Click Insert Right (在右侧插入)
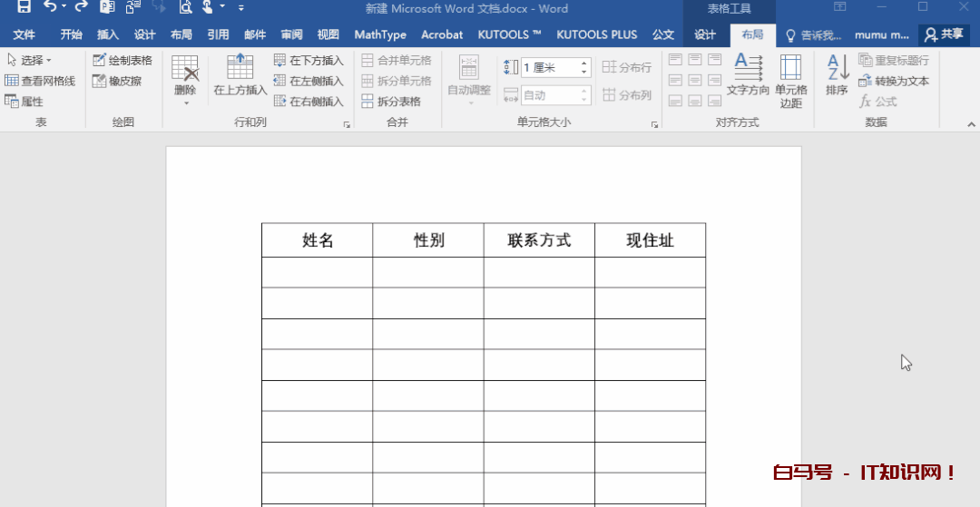The image size is (980, 507). tap(309, 102)
